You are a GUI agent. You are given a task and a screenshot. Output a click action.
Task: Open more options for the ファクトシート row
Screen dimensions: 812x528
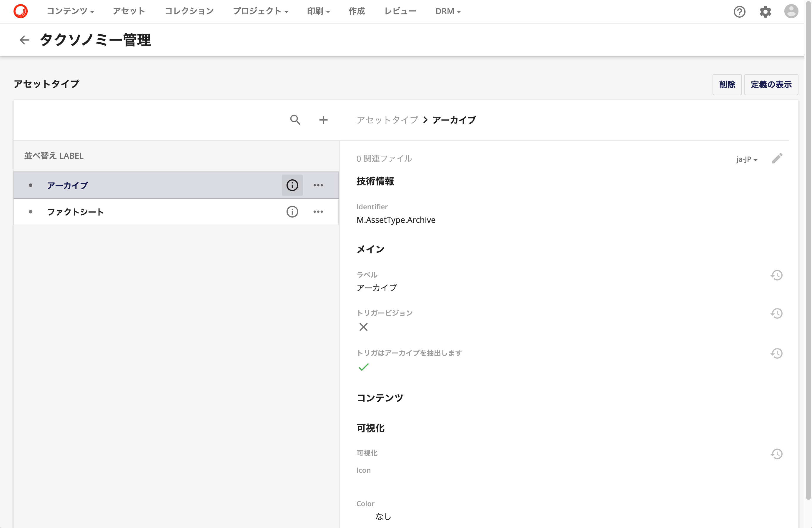coord(318,212)
